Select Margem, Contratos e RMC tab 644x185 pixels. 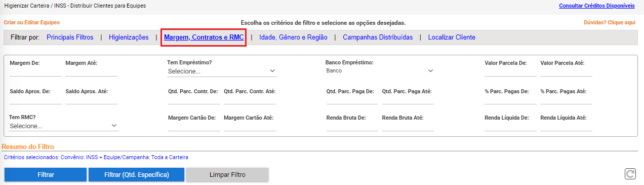click(204, 38)
